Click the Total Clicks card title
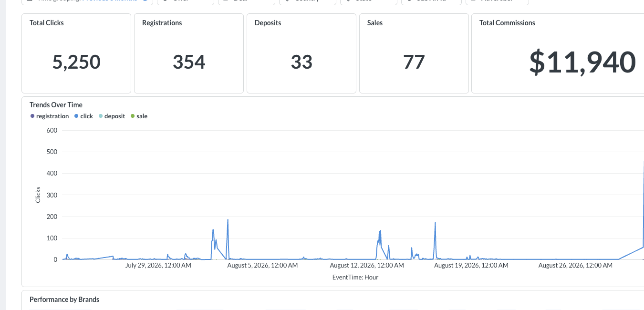This screenshot has height=310, width=644. pos(47,23)
